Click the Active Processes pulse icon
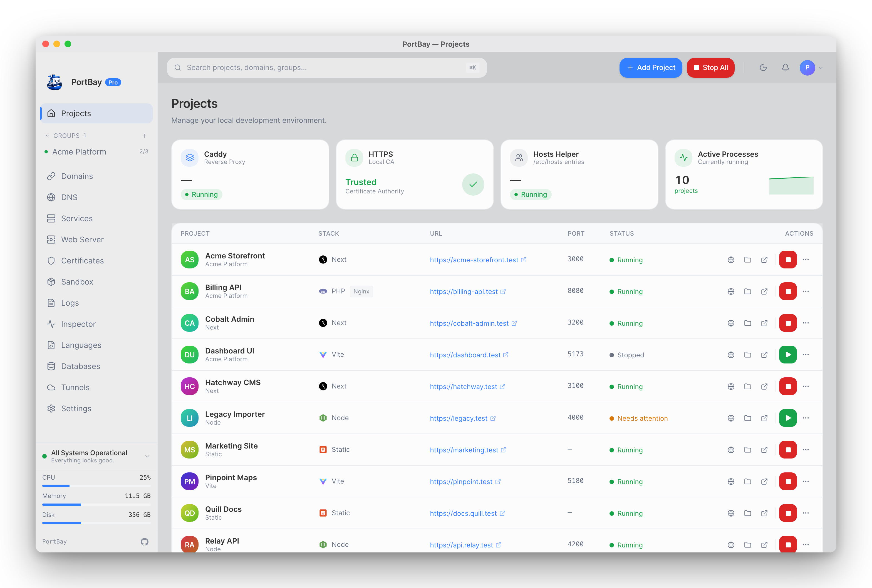The image size is (872, 588). [x=684, y=158]
